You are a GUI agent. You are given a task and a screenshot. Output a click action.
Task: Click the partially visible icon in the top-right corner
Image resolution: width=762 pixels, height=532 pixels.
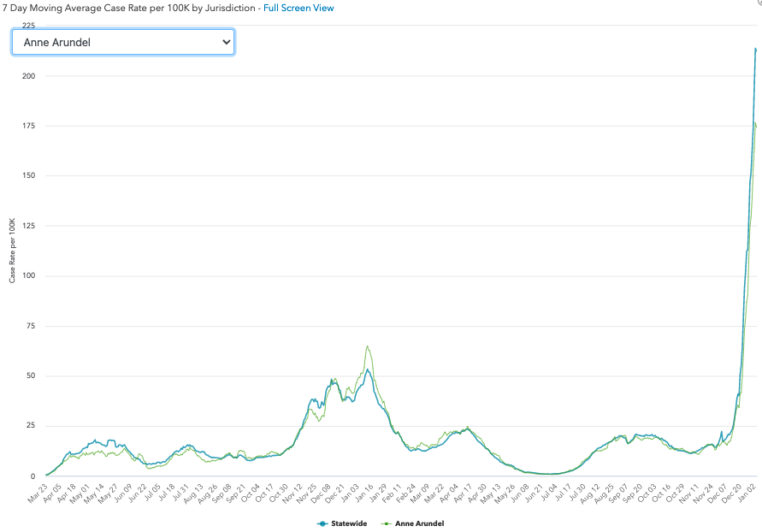tap(759, 4)
